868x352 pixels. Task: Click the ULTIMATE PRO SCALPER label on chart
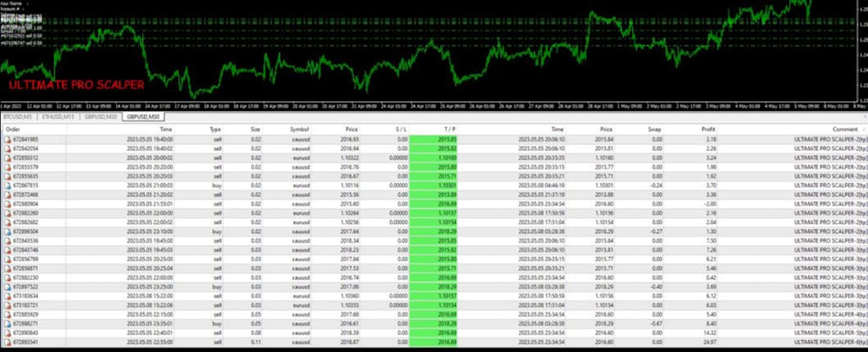[76, 85]
